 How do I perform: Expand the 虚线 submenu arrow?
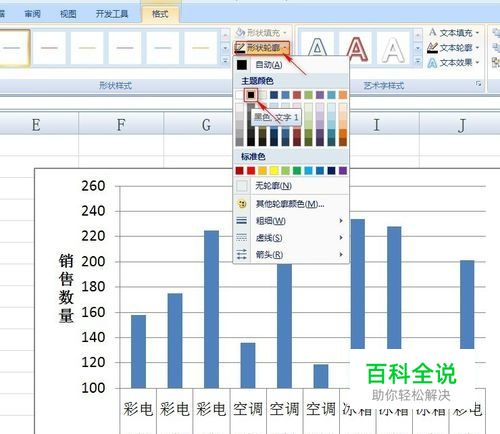pos(341,238)
